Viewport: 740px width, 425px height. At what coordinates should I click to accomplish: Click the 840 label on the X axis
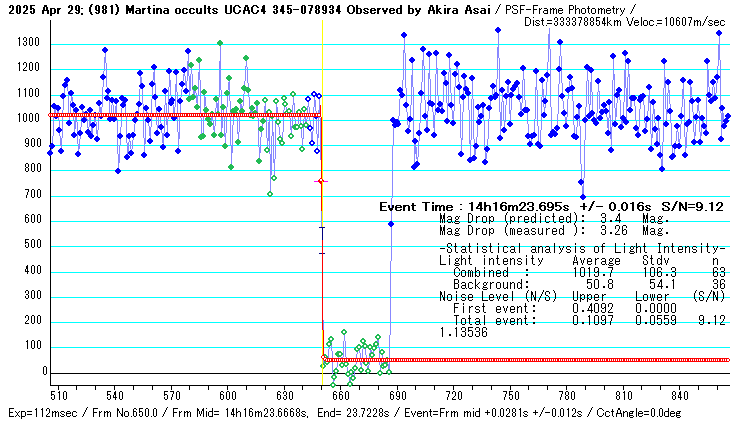point(682,395)
